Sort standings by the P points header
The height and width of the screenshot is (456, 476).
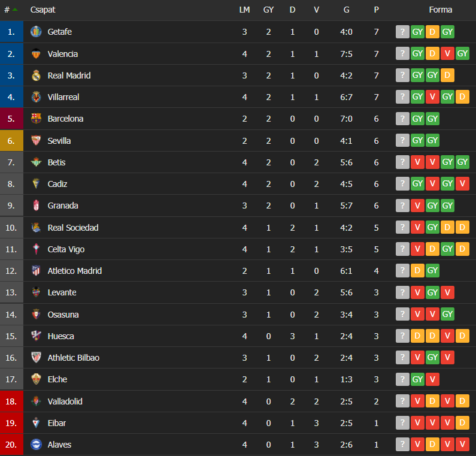[377, 10]
